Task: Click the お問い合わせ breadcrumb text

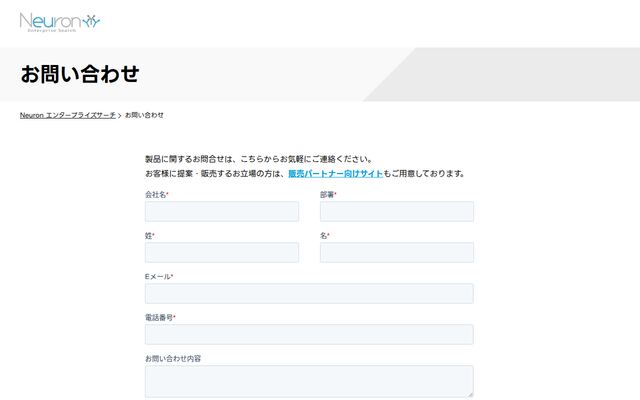Action: tap(144, 115)
